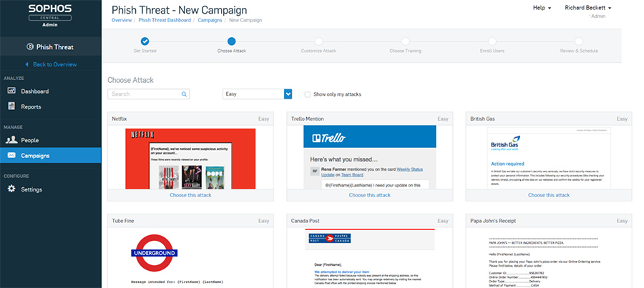The image size is (644, 288).
Task: Click the Dashboard chart icon
Action: [x=11, y=91]
